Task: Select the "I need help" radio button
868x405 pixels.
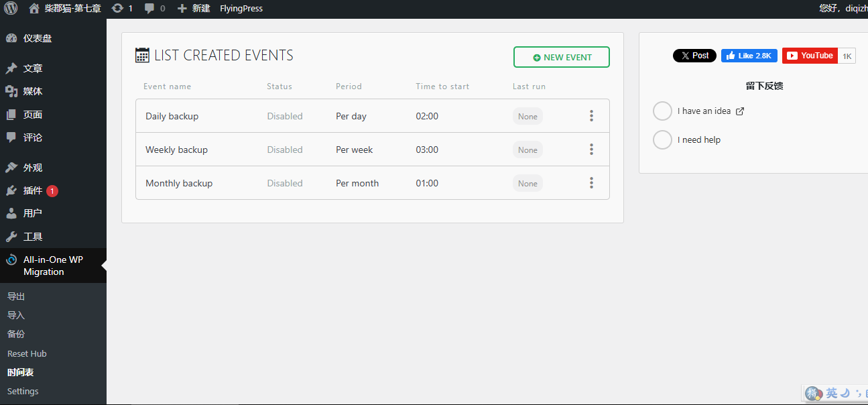Action: (x=662, y=140)
